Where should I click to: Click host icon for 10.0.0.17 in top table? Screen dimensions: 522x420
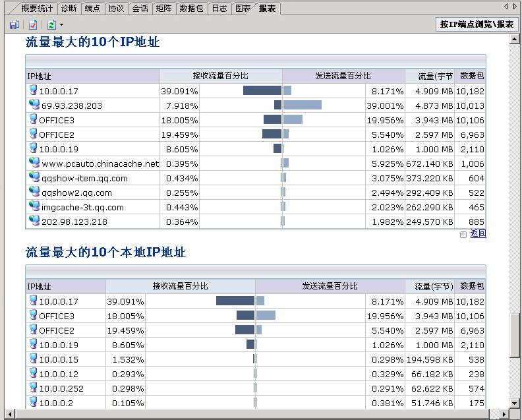point(34,90)
